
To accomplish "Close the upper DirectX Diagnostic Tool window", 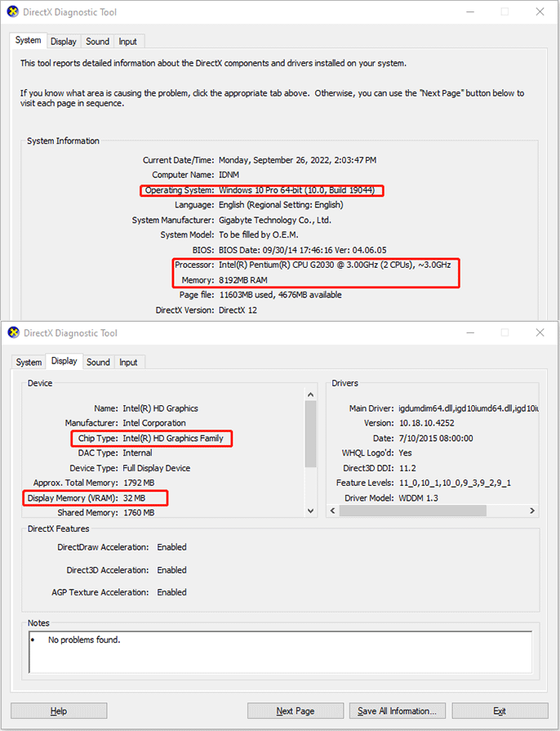I will pyautogui.click(x=540, y=12).
